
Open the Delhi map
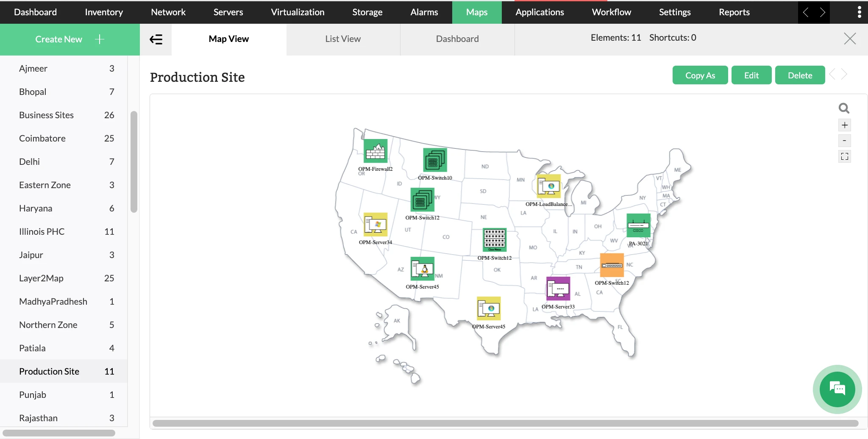[x=64, y=161]
